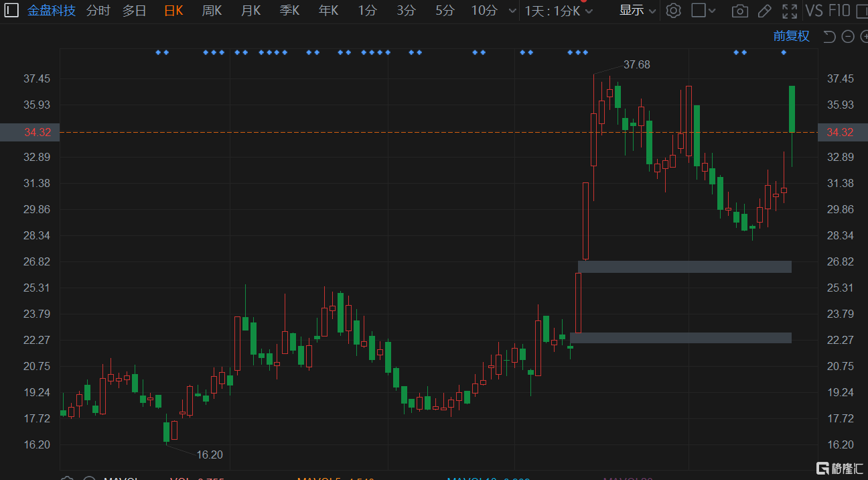Select the 年K yearly tab

pos(328,11)
